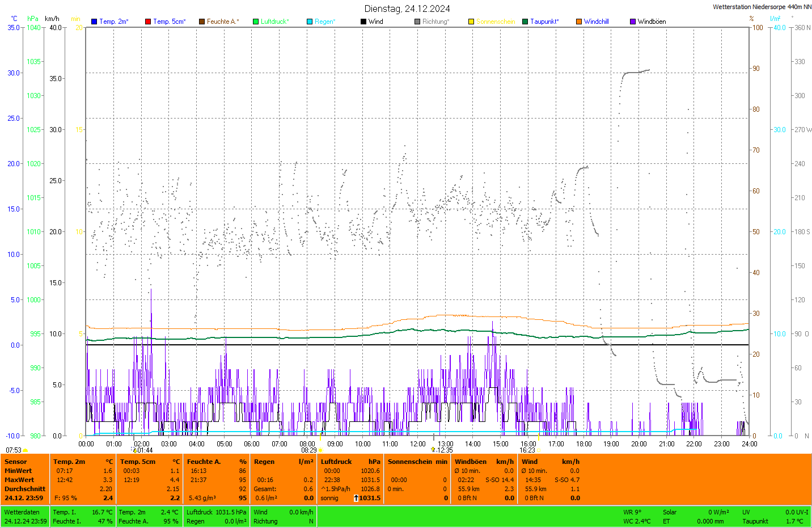Click the brown Feuchte A. legend square
The height and width of the screenshot is (528, 812).
202,22
